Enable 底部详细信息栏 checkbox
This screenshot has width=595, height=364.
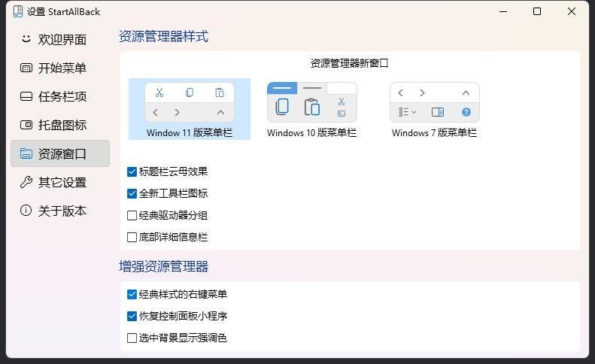pos(132,237)
